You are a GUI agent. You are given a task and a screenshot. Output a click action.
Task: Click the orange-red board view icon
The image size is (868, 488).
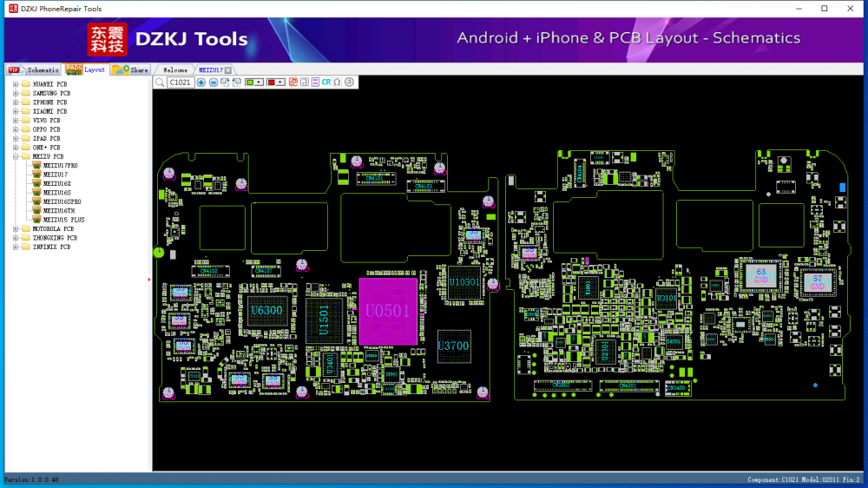(x=293, y=82)
